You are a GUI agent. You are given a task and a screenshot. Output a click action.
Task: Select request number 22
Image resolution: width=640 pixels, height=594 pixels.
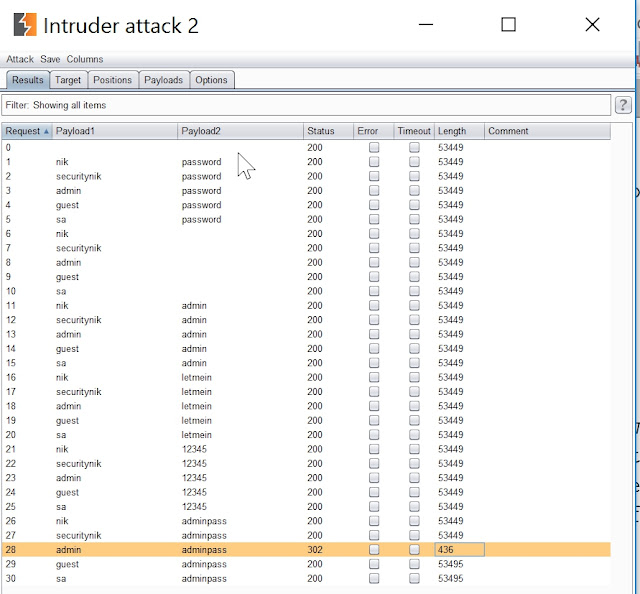pos(11,463)
